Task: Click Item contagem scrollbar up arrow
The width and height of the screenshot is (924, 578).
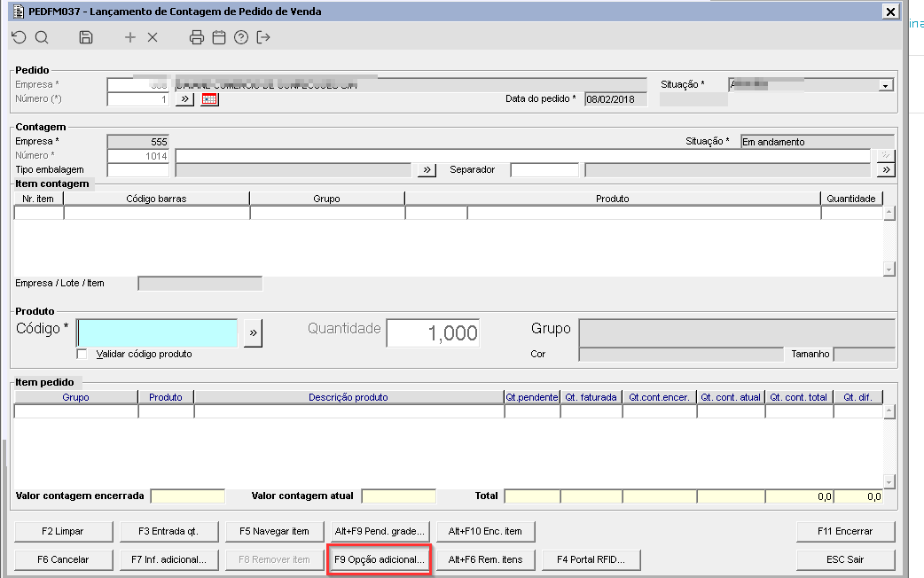Action: point(889,213)
